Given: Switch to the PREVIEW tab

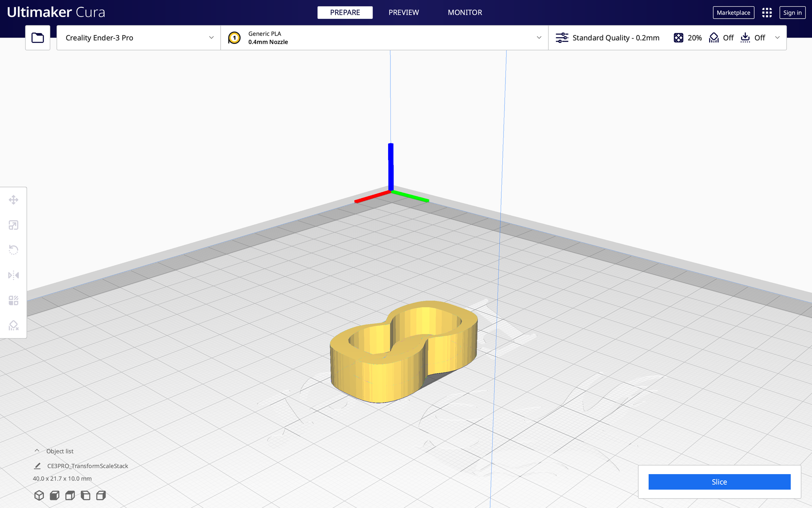Looking at the screenshot, I should point(404,13).
